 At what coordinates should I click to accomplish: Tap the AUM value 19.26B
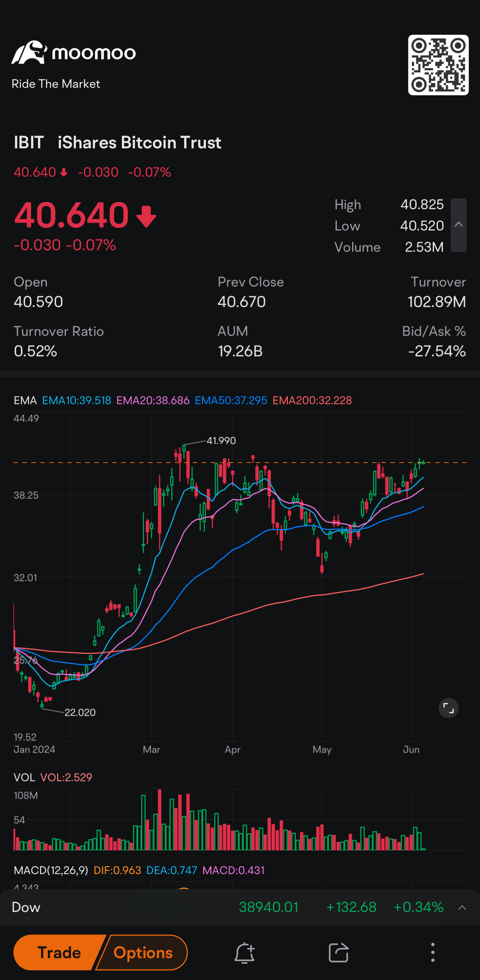(x=240, y=351)
